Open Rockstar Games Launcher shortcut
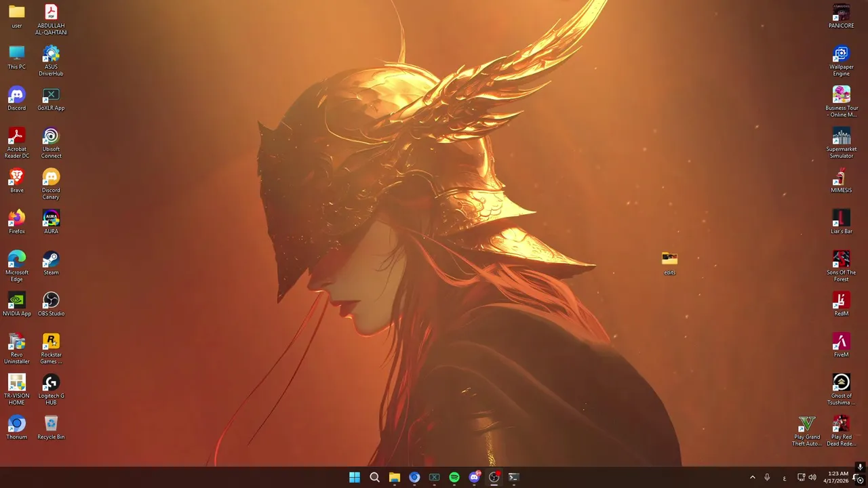 (x=51, y=349)
